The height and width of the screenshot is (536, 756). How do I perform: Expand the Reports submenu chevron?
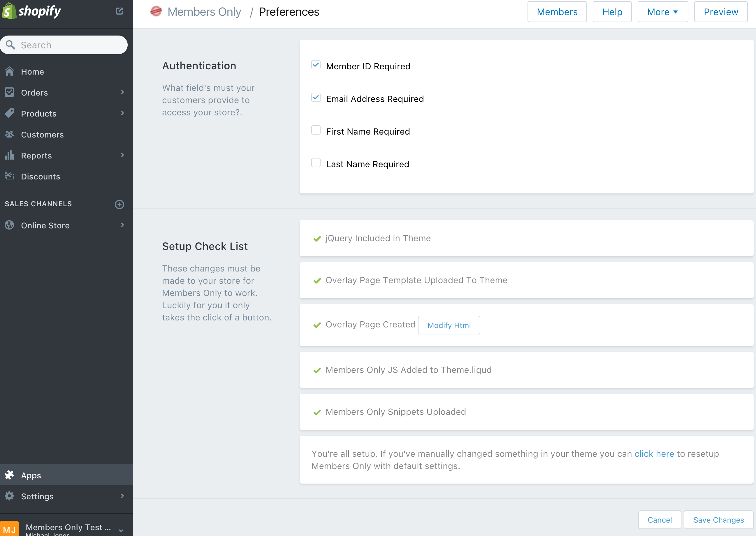(x=122, y=155)
